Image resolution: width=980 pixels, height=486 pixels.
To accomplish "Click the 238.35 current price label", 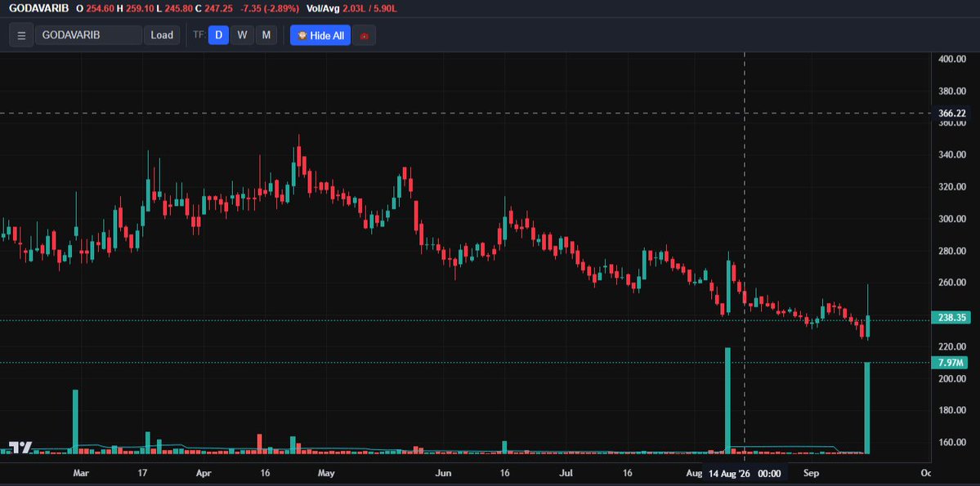I will [x=950, y=318].
